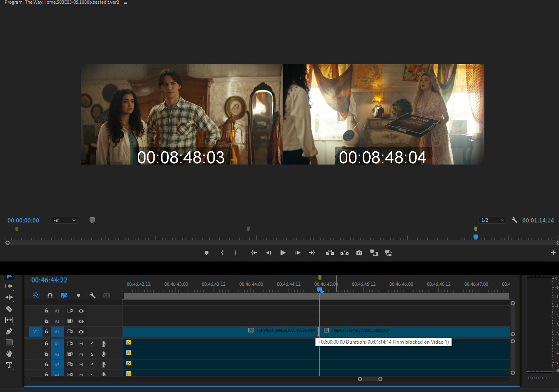The height and width of the screenshot is (392, 559).
Task: Toggle timeline snapping magnet
Action: click(x=50, y=295)
